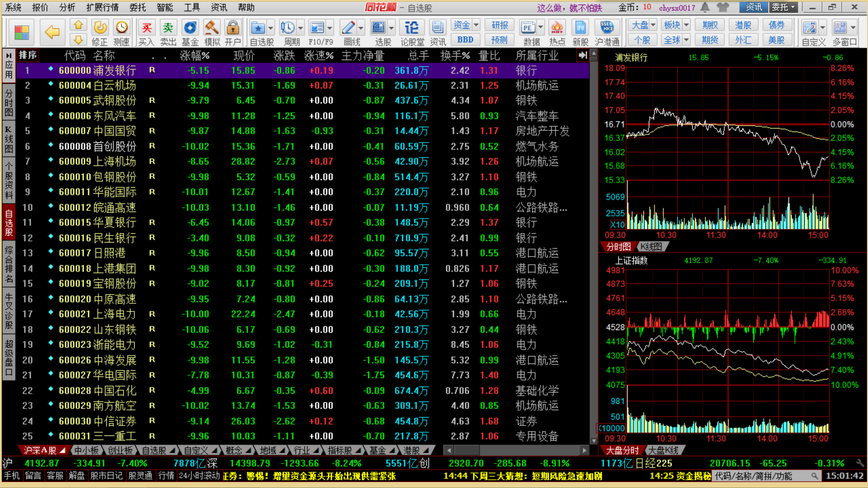Open the 系统 menu
The image size is (868, 488).
coord(13,7)
